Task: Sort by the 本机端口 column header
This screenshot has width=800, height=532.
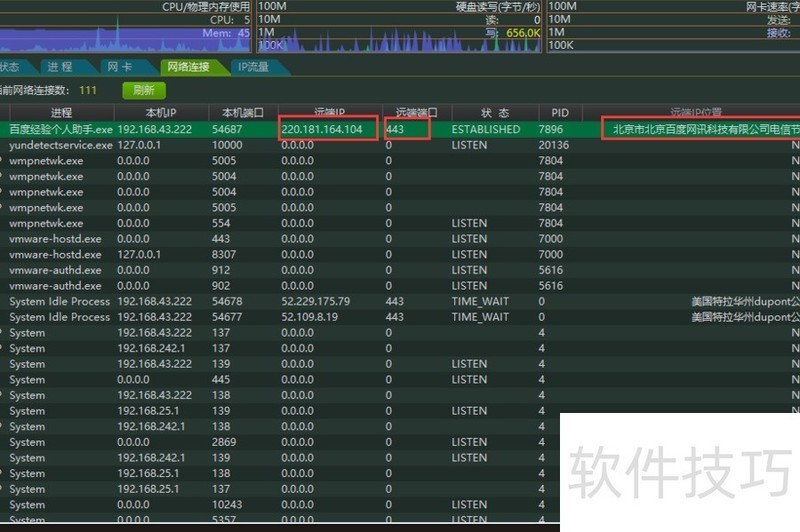Action: [x=243, y=112]
